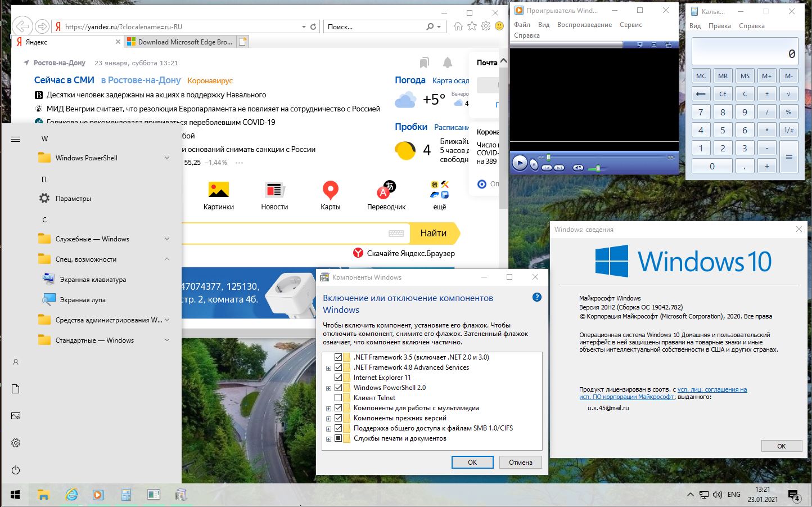Screen dimensions: 812x507
Task: Open the Yandex Translator (Переводчик) icon
Action: [x=386, y=190]
